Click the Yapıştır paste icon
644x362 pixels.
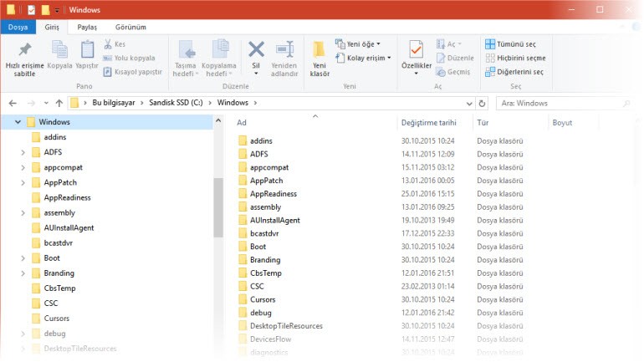(x=87, y=50)
